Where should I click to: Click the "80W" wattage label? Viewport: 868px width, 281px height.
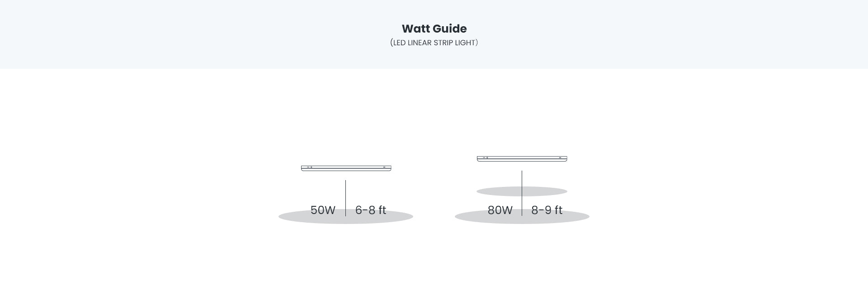500,210
